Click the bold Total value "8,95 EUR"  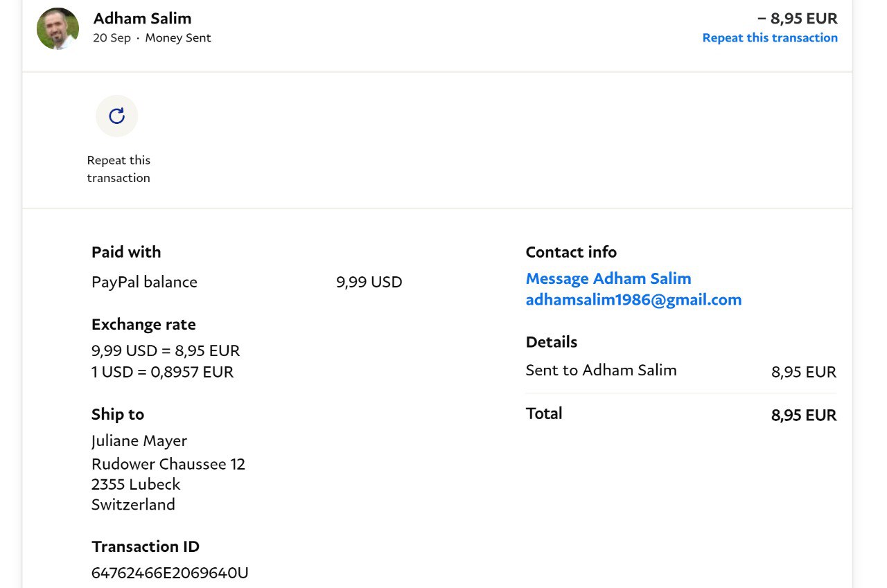click(803, 415)
